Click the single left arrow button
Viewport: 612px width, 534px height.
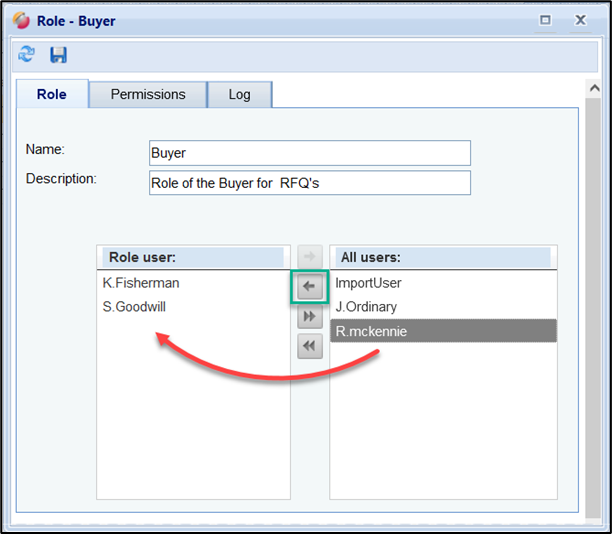click(x=309, y=287)
